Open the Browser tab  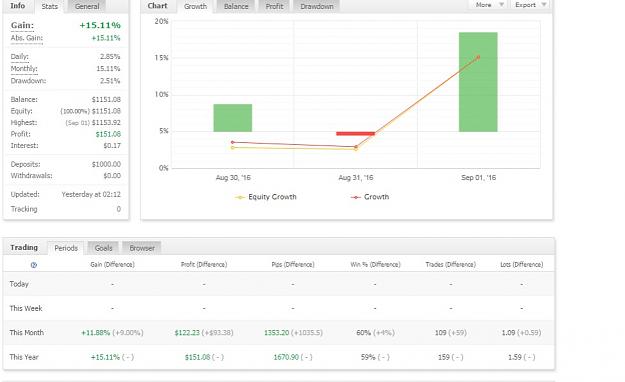142,248
